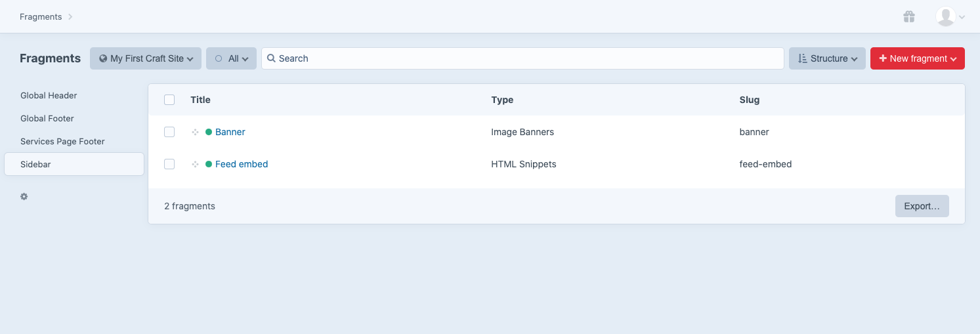This screenshot has height=334, width=980.
Task: Click the green status dot for Feed embed
Action: [x=209, y=164]
